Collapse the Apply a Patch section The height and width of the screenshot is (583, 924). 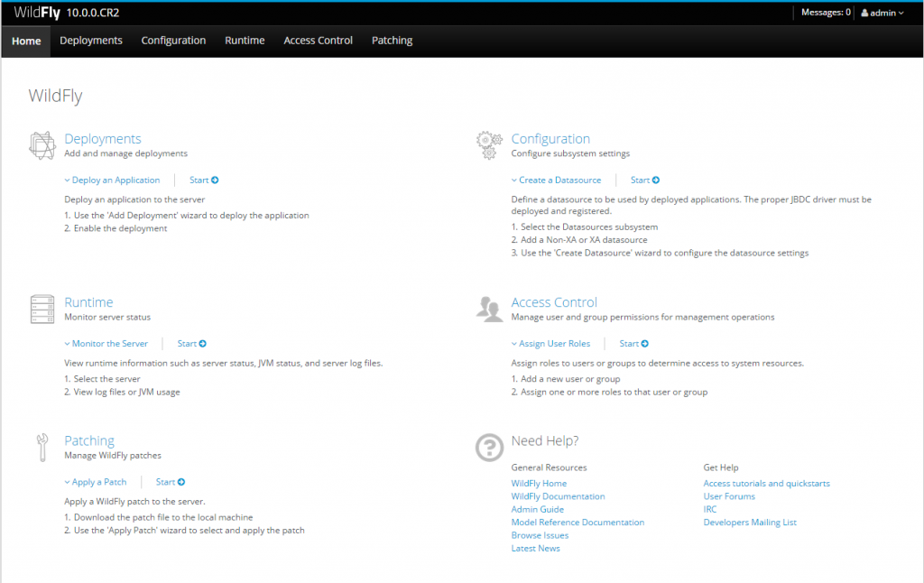(96, 482)
